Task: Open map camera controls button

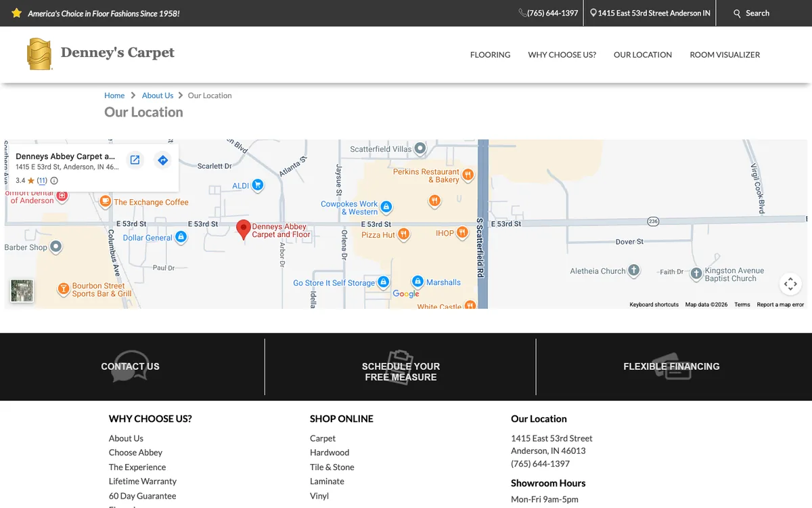Action: (790, 284)
